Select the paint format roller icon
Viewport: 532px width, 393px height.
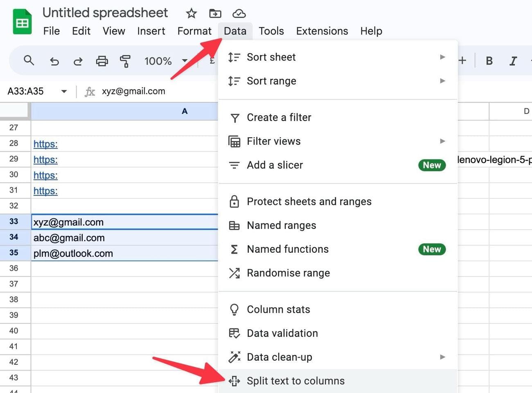pos(125,61)
